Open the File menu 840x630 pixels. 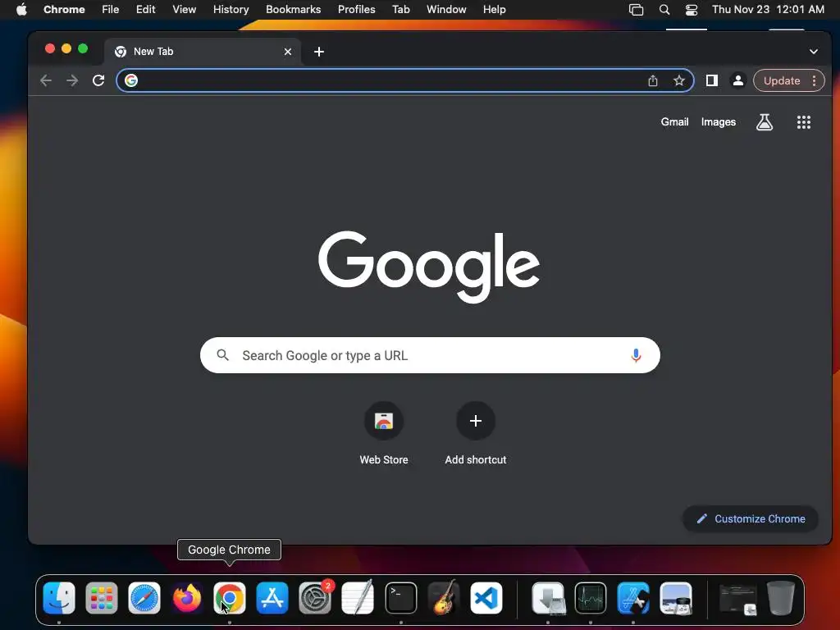pos(111,9)
